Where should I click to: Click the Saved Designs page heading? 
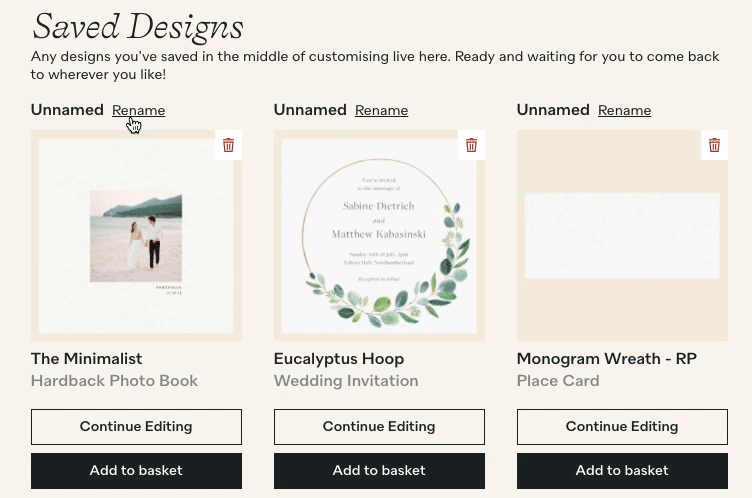138,27
